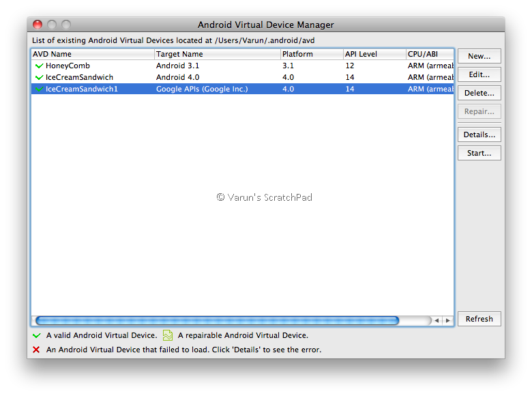The height and width of the screenshot is (396, 532).
Task: Click the API level 14 cell in the selected row
Action: coord(350,89)
